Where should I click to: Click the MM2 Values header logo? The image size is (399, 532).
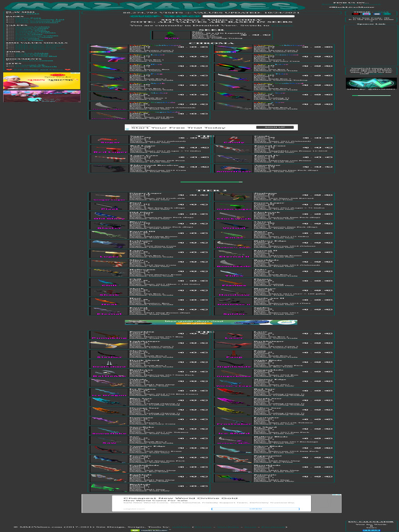(x=154, y=6)
